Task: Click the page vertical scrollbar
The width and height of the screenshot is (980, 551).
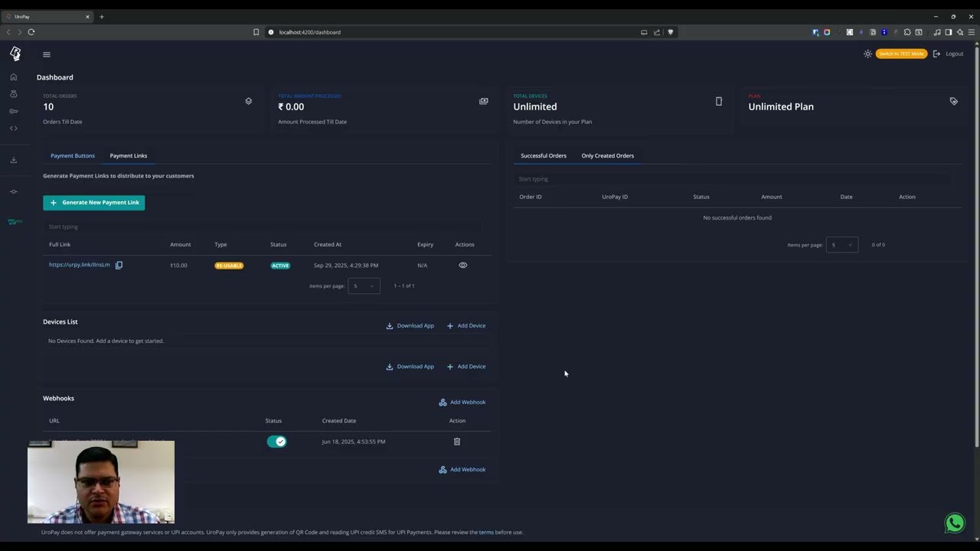Action: point(976,245)
